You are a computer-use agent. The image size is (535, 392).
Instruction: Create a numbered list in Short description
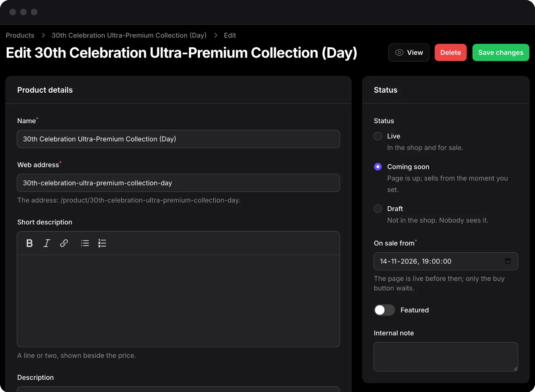coord(102,243)
